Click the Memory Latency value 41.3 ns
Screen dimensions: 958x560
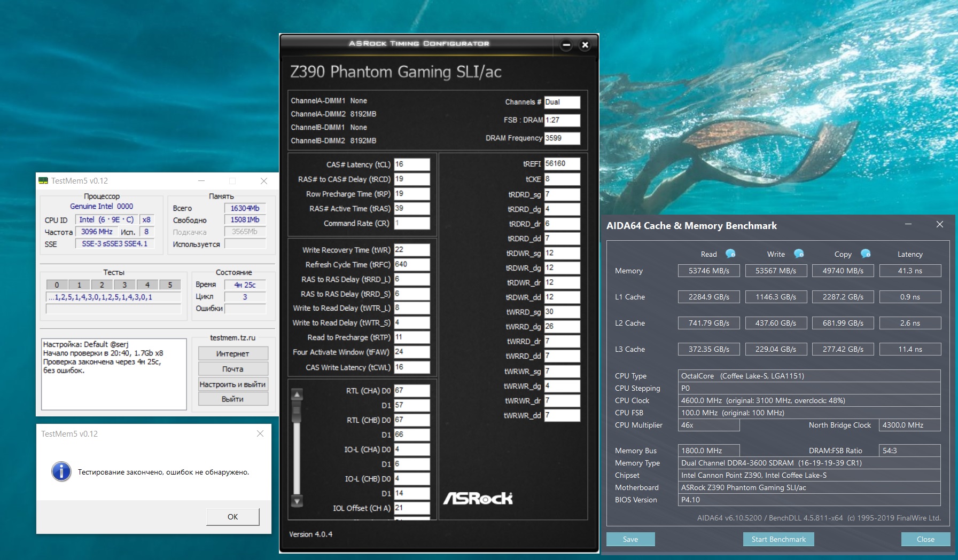(910, 271)
